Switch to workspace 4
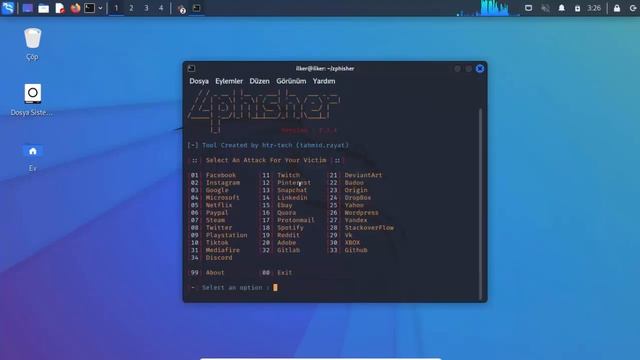The image size is (640, 360). (x=161, y=8)
